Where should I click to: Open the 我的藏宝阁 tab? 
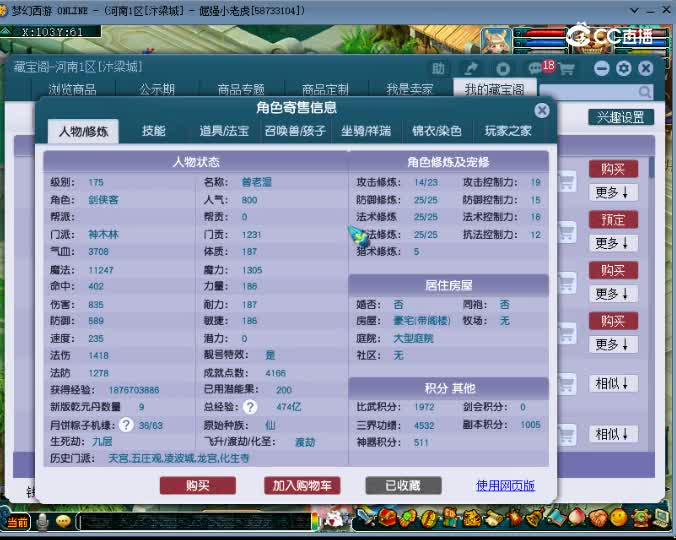(x=494, y=89)
